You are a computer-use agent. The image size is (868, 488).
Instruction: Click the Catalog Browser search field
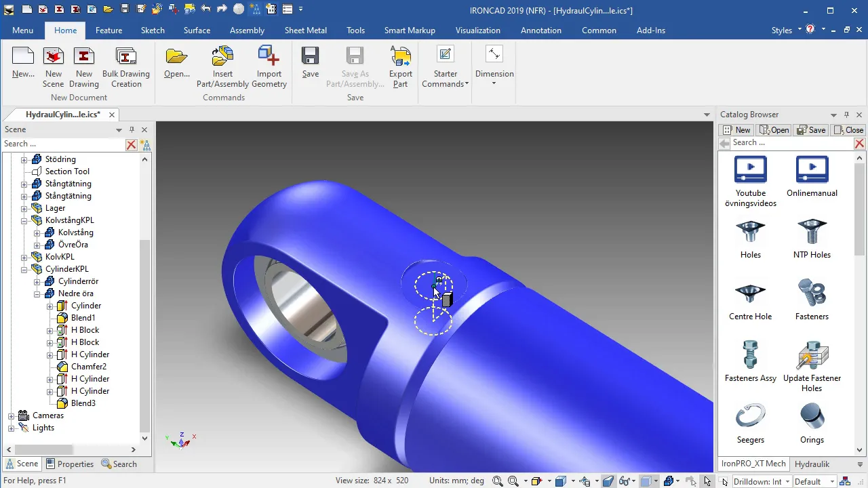click(792, 142)
